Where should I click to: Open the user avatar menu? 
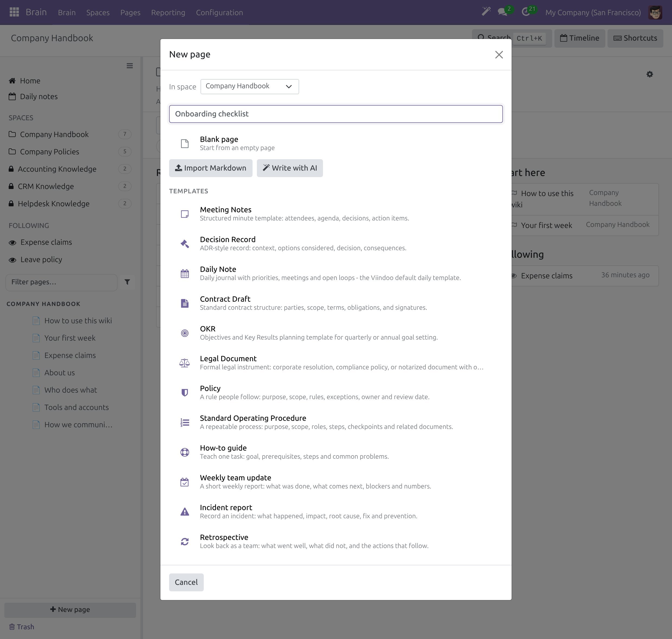click(x=655, y=13)
